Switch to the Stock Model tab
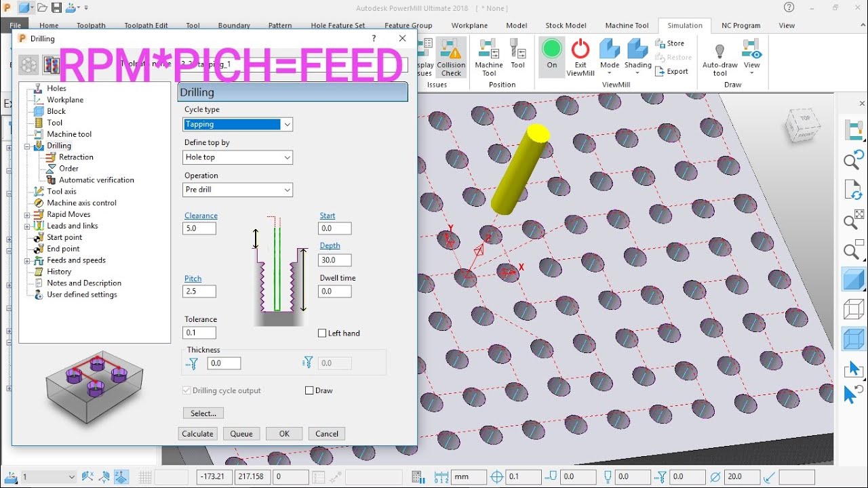The height and width of the screenshot is (488, 868). tap(566, 26)
